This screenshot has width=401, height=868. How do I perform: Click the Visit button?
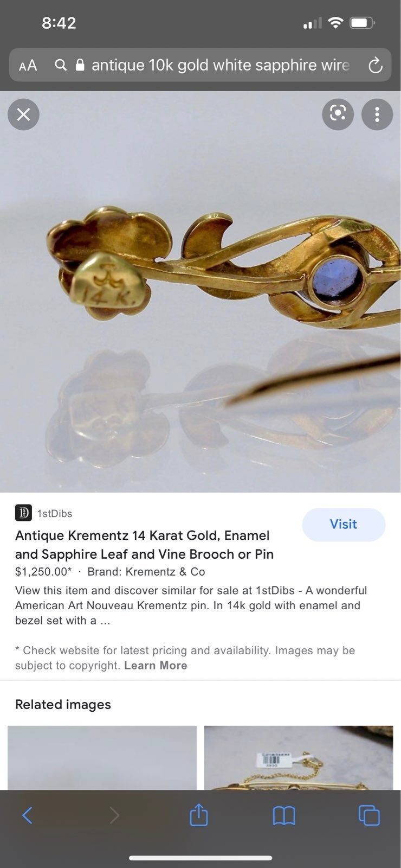pos(344,525)
